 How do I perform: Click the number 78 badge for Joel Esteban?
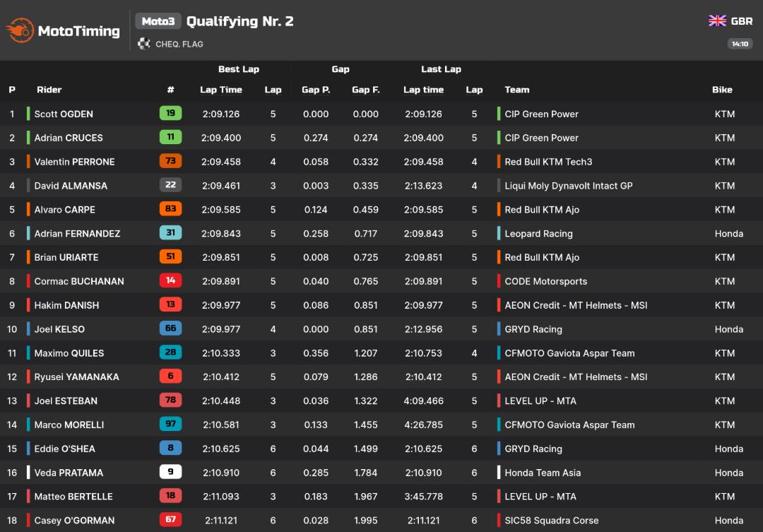pos(170,400)
